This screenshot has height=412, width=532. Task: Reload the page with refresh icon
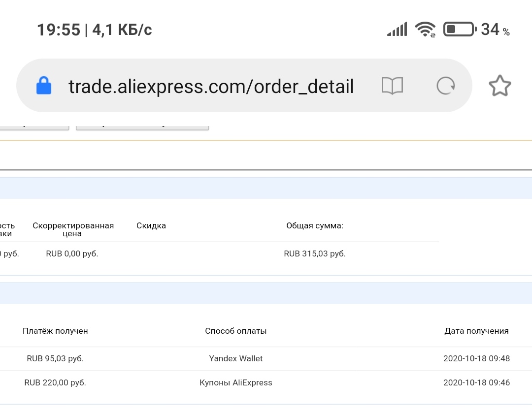445,86
